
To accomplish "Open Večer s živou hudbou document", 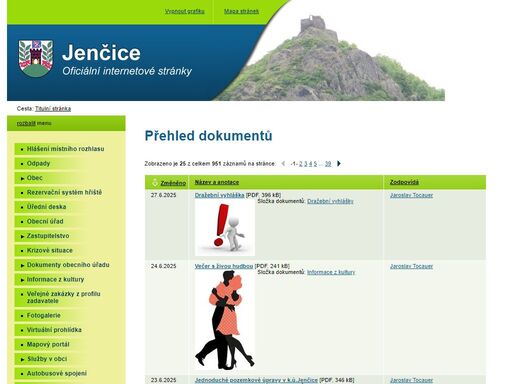I will (224, 266).
